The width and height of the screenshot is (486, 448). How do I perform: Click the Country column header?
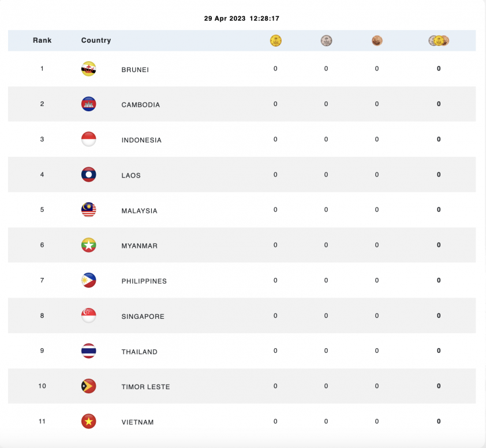click(x=96, y=40)
